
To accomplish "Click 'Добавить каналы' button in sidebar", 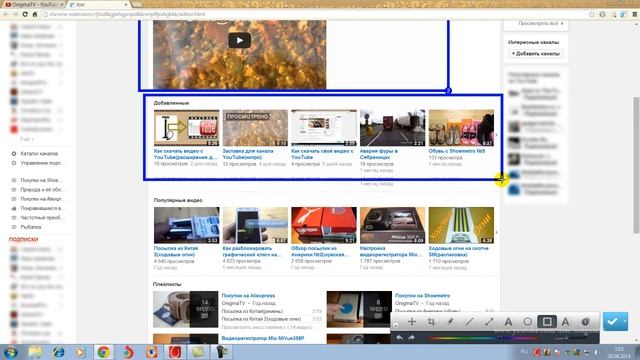I will [536, 53].
